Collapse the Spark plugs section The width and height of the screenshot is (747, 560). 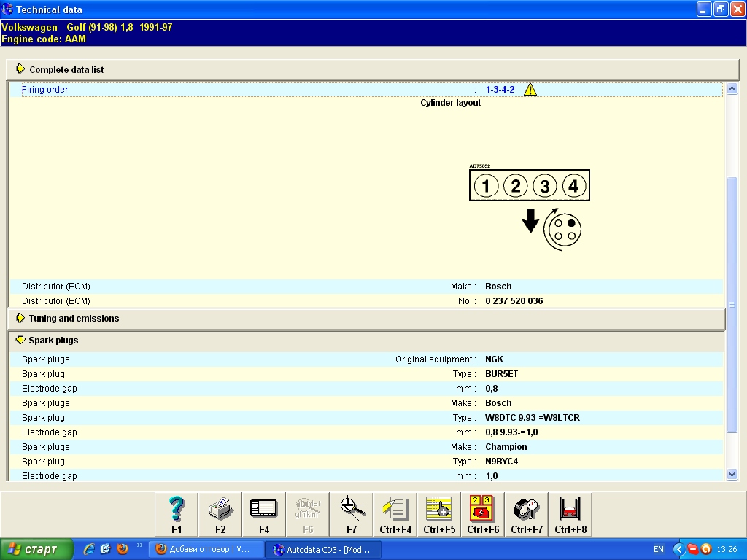pyautogui.click(x=53, y=341)
